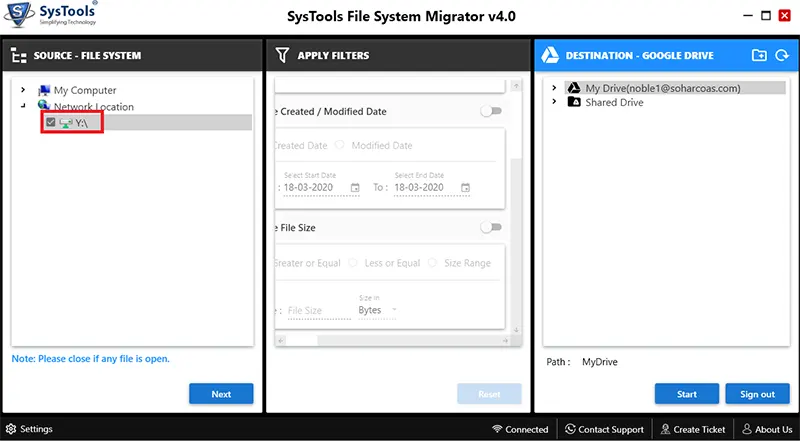Click the My Computer icon
800x441 pixels.
click(x=44, y=90)
